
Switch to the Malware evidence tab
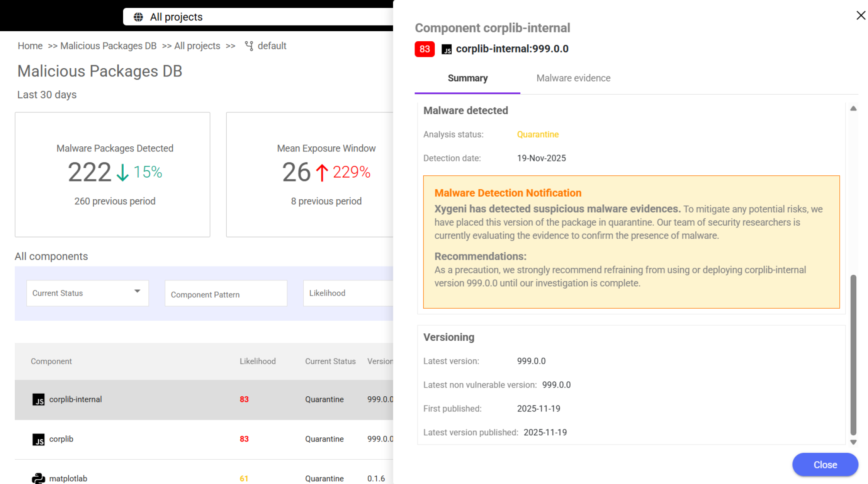coord(573,78)
